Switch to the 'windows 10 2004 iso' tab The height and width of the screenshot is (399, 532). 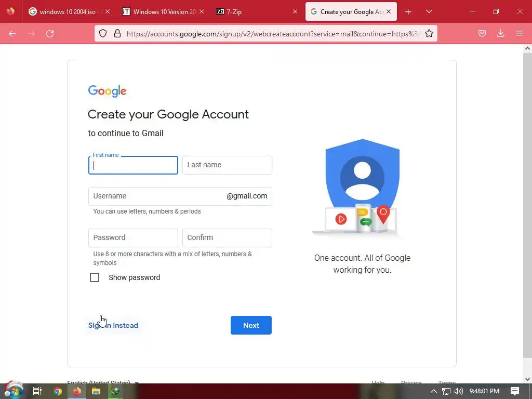click(x=70, y=11)
